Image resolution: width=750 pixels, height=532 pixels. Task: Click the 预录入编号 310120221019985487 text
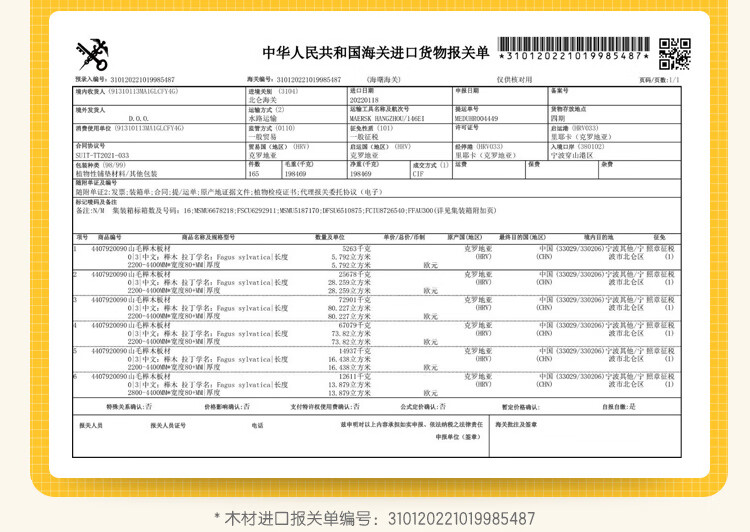[x=125, y=79]
